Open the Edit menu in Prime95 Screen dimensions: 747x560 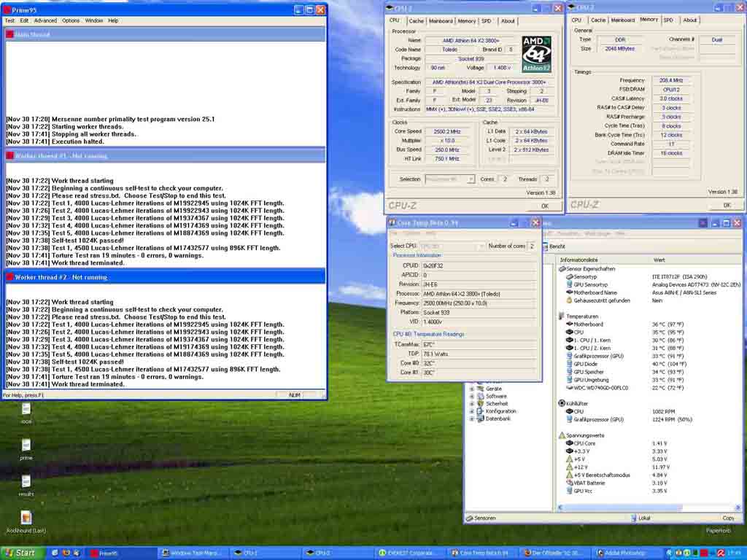click(24, 20)
